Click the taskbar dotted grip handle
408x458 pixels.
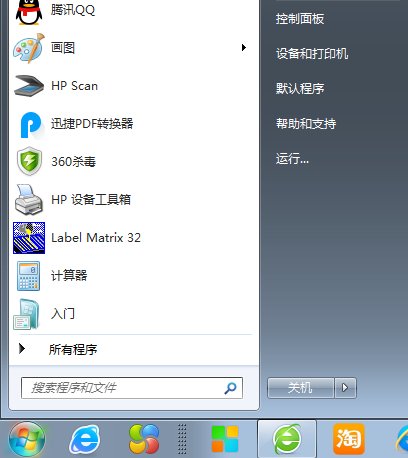tap(182, 439)
